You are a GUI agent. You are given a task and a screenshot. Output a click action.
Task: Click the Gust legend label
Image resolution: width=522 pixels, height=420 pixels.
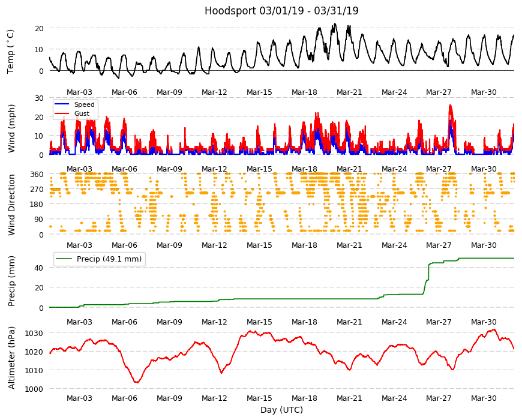pyautogui.click(x=82, y=113)
